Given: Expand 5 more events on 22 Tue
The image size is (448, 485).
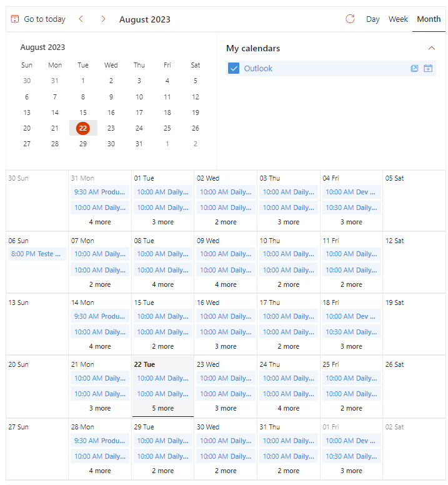Looking at the screenshot, I should click(162, 408).
